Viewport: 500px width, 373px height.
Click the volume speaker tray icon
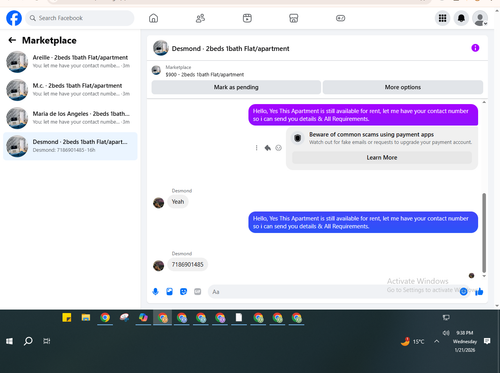click(x=446, y=333)
